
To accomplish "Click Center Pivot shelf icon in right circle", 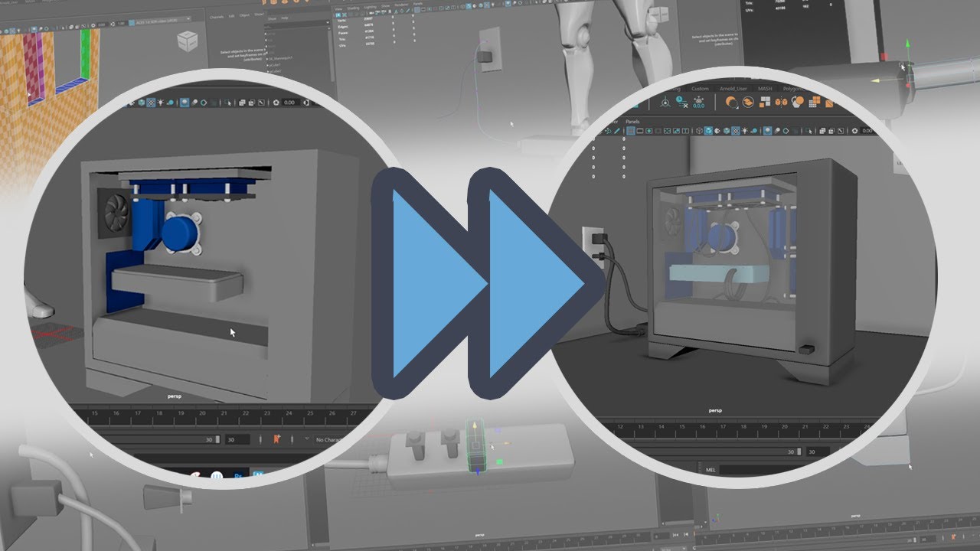I will [665, 102].
